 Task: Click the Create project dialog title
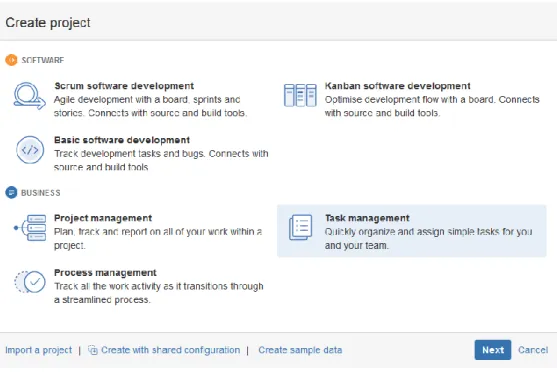pyautogui.click(x=48, y=22)
